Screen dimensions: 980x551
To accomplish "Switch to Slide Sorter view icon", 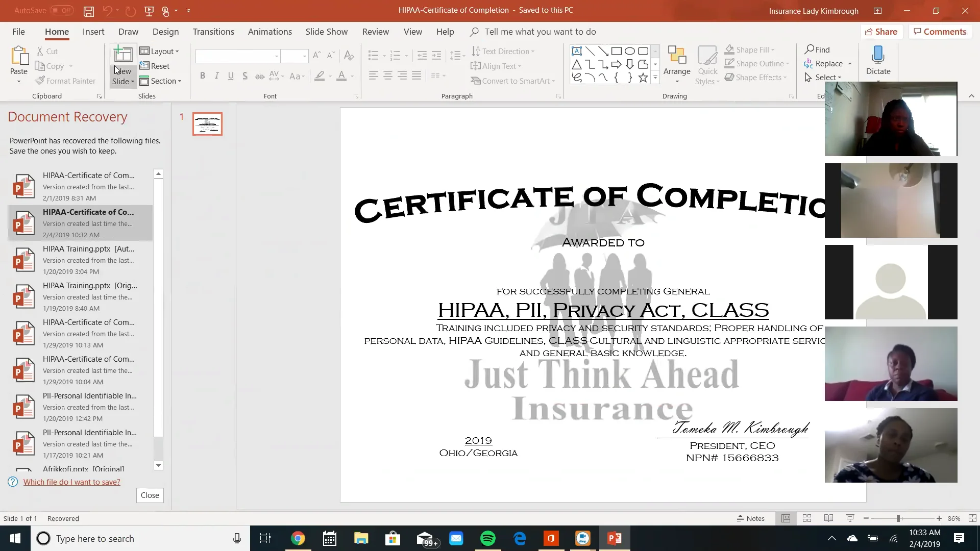I will coord(807,518).
